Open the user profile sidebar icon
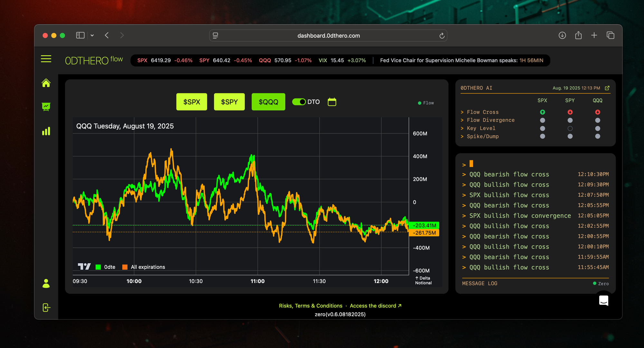Viewport: 644px width, 348px height. [46, 283]
